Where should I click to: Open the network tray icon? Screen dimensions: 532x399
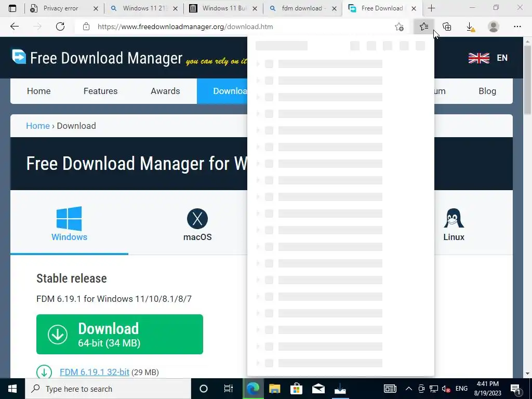coord(434,389)
